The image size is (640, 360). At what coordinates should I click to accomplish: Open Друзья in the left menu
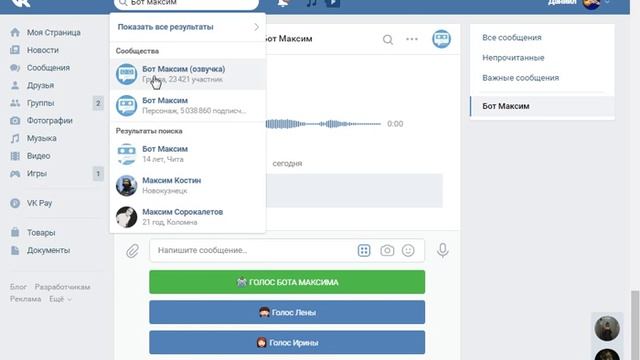pos(40,85)
